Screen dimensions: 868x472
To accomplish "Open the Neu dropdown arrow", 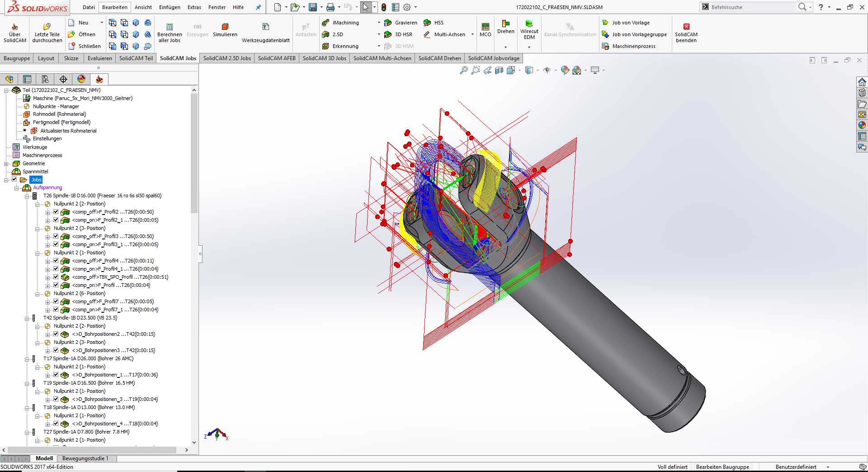I will tap(102, 23).
